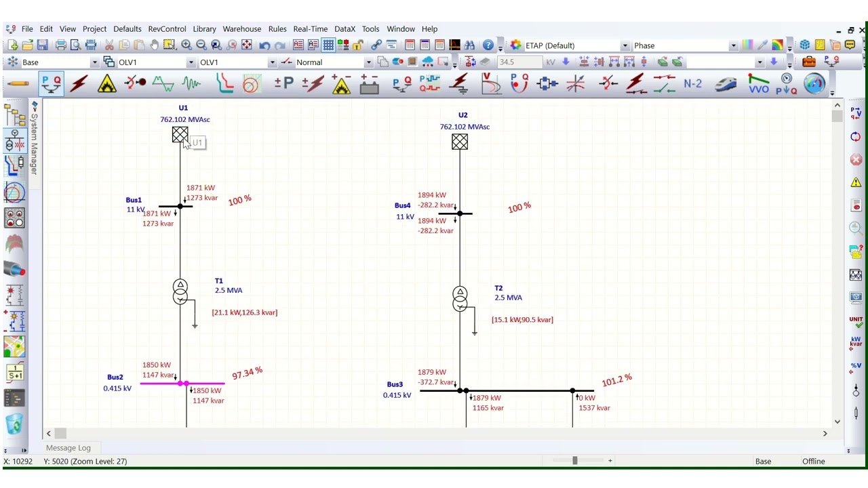This screenshot has height=488, width=868.
Task: Click the U1 power grid symbol
Action: [x=180, y=135]
